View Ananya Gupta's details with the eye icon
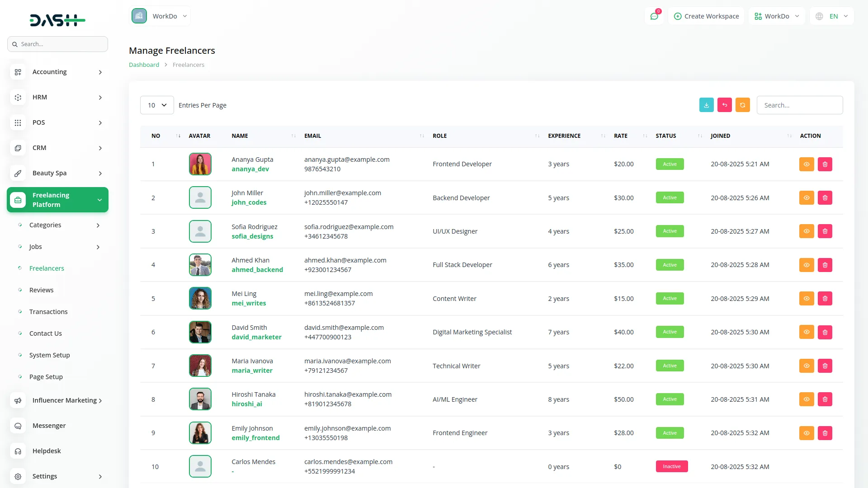This screenshot has height=488, width=868. (x=807, y=164)
